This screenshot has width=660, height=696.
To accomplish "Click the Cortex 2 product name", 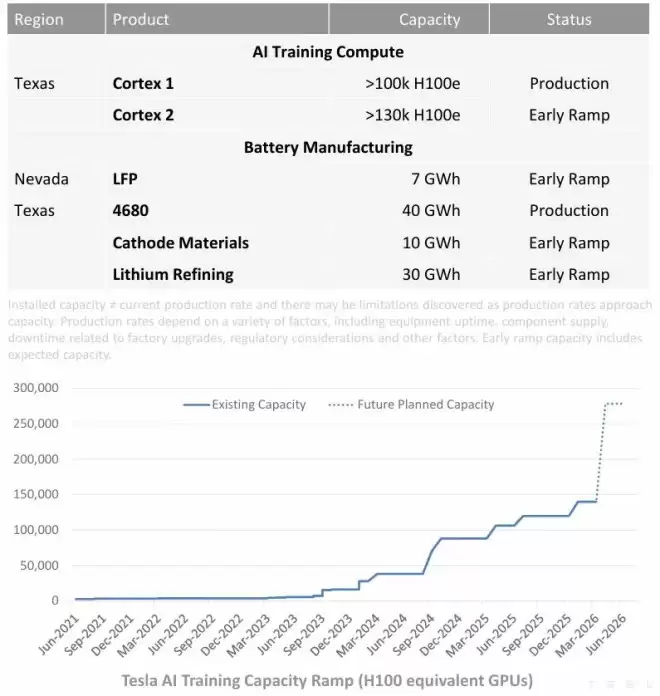I will pyautogui.click(x=143, y=115).
